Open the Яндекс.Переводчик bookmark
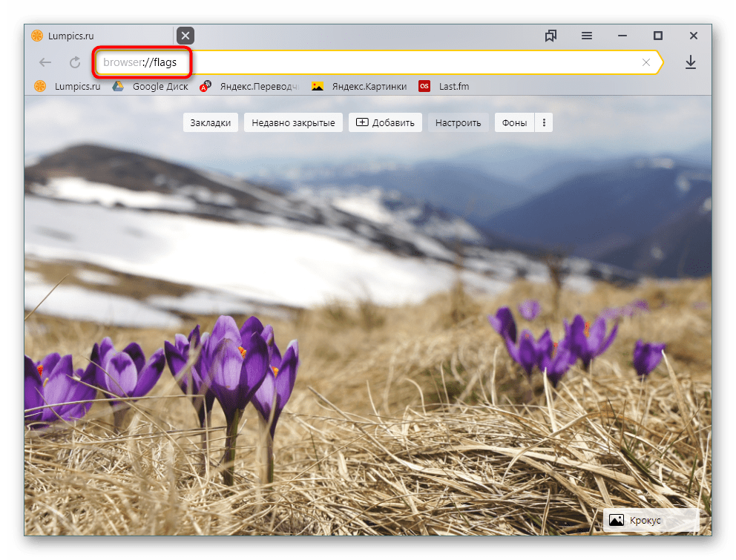 (249, 86)
